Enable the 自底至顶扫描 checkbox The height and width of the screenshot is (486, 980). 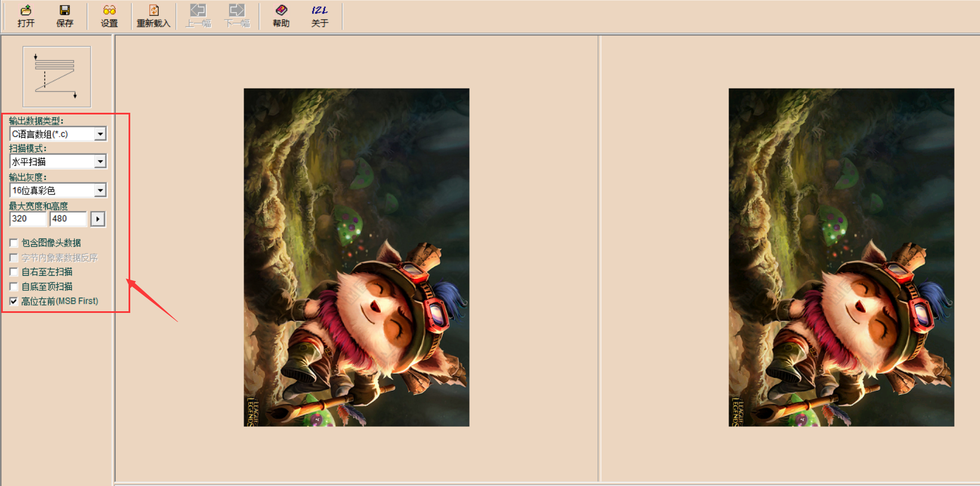coord(14,286)
